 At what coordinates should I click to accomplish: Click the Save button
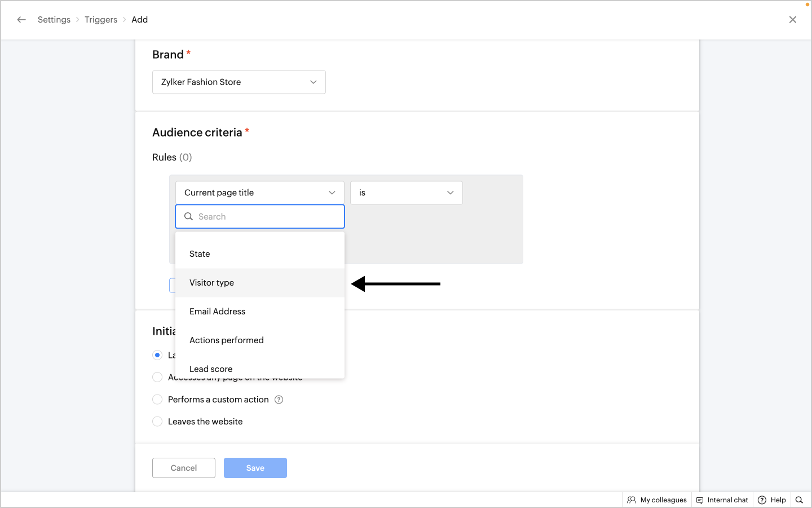click(x=255, y=468)
